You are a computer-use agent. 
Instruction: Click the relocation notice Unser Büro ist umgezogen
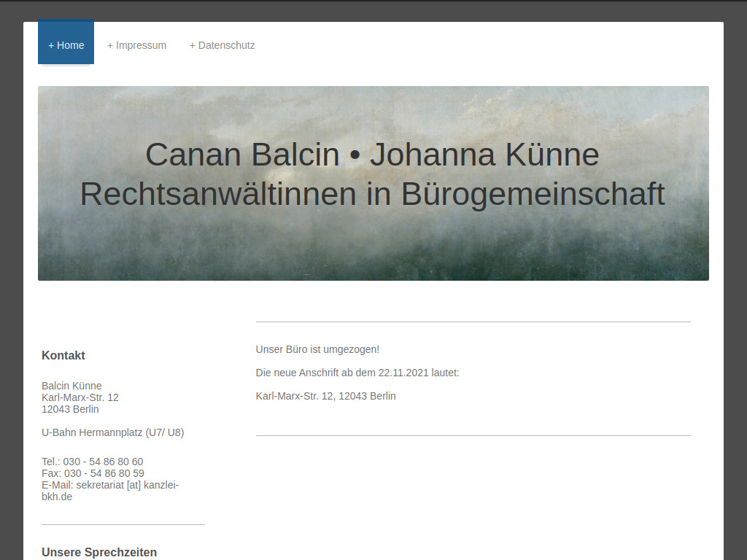(x=317, y=349)
